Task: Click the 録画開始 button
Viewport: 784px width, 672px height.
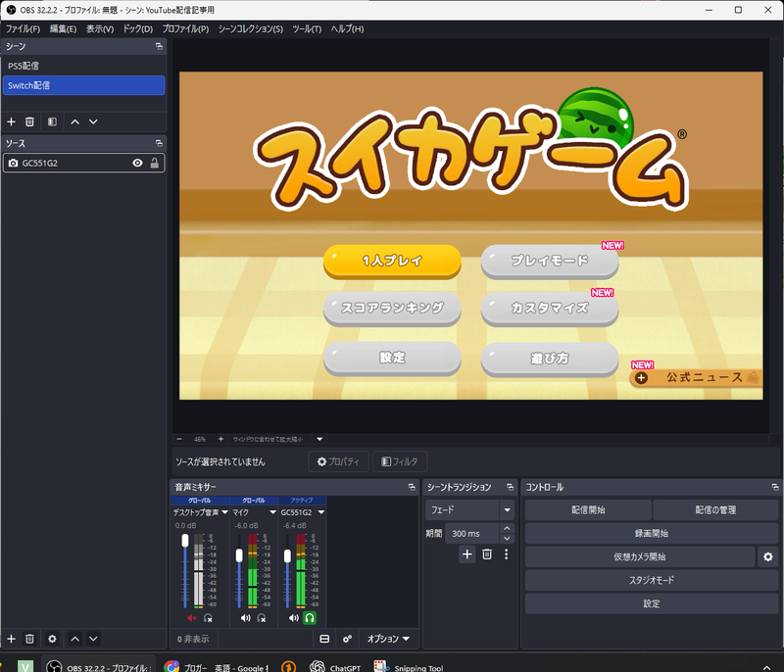Action: [x=652, y=533]
